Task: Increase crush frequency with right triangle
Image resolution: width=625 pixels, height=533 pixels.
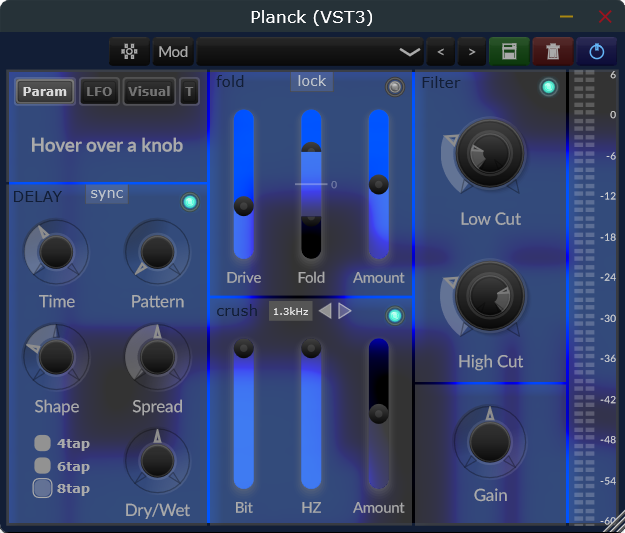Action: (x=344, y=311)
